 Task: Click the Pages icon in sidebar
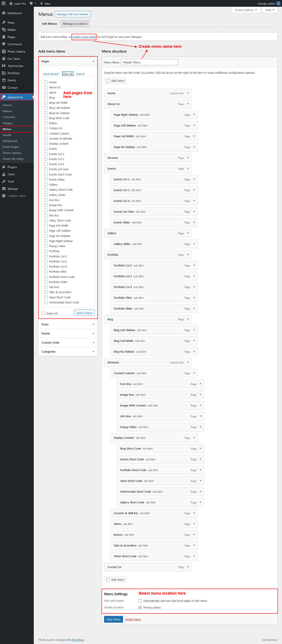4,37
